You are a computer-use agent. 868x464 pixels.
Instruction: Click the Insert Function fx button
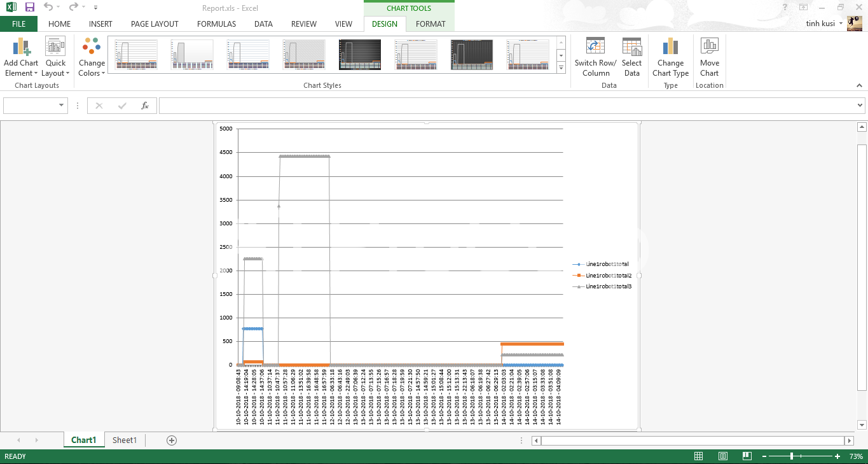pos(145,106)
